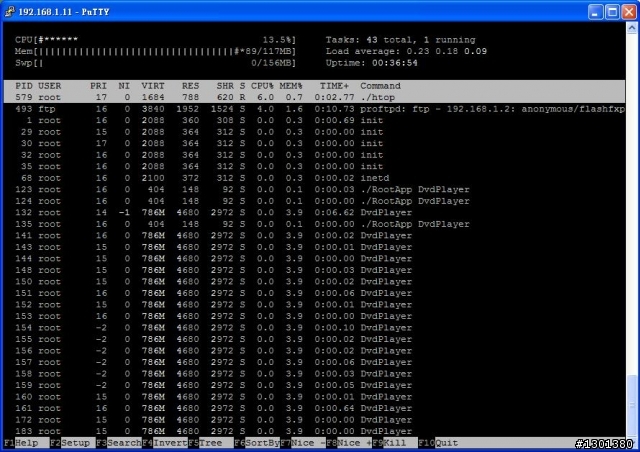Select the DvdPlayer row PID 160

coord(314,396)
